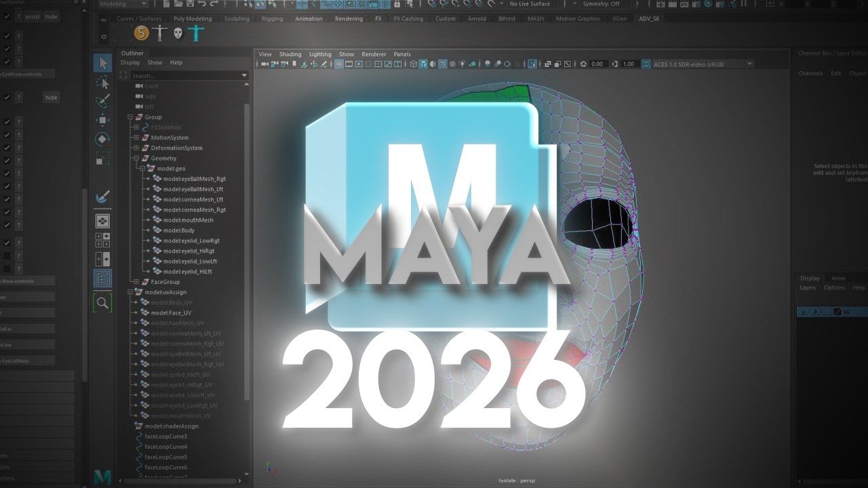Viewport: 868px width, 488px height.
Task: Open the Shading menu in viewport panel
Action: [290, 54]
